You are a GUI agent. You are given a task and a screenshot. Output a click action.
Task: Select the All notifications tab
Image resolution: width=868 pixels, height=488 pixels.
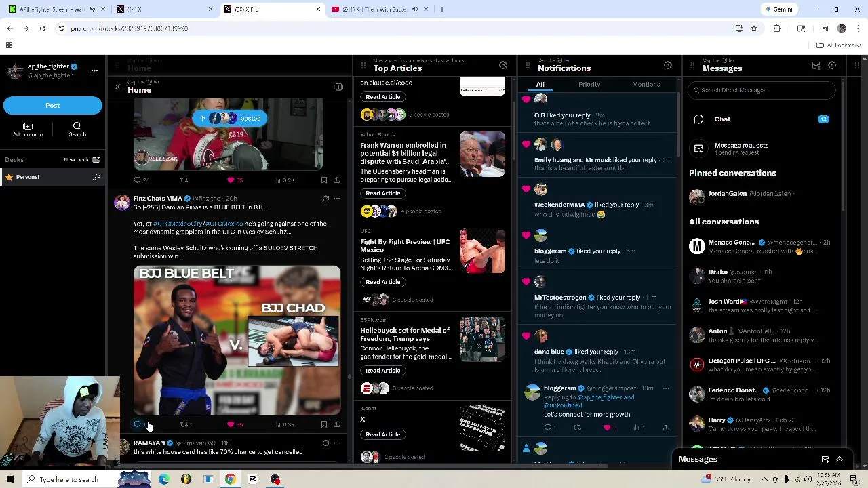point(540,85)
